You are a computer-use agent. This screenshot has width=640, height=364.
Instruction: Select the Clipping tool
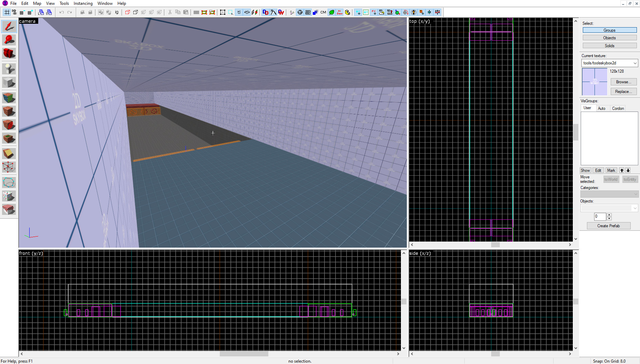(x=9, y=154)
